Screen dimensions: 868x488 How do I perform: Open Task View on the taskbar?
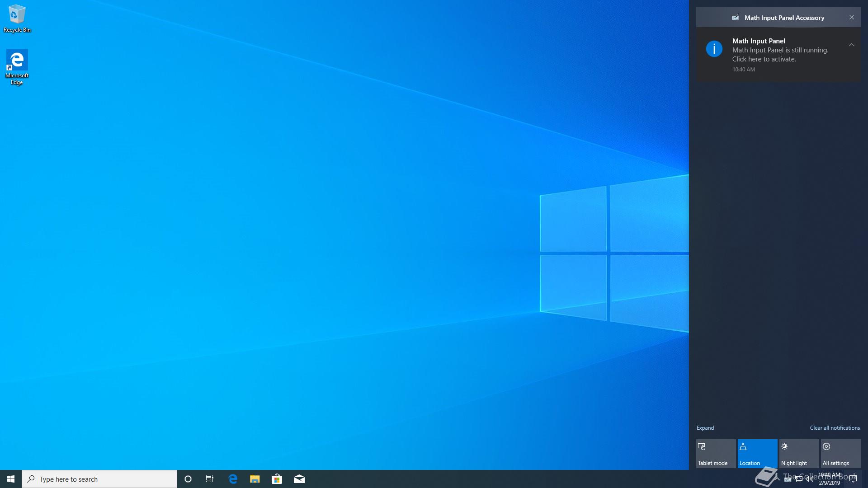pos(210,479)
